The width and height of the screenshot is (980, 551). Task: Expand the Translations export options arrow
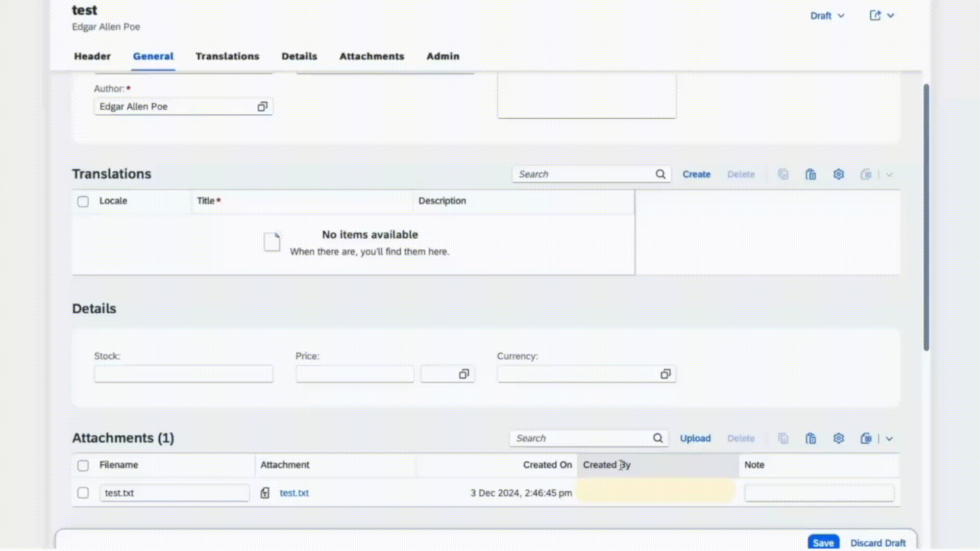(x=890, y=174)
